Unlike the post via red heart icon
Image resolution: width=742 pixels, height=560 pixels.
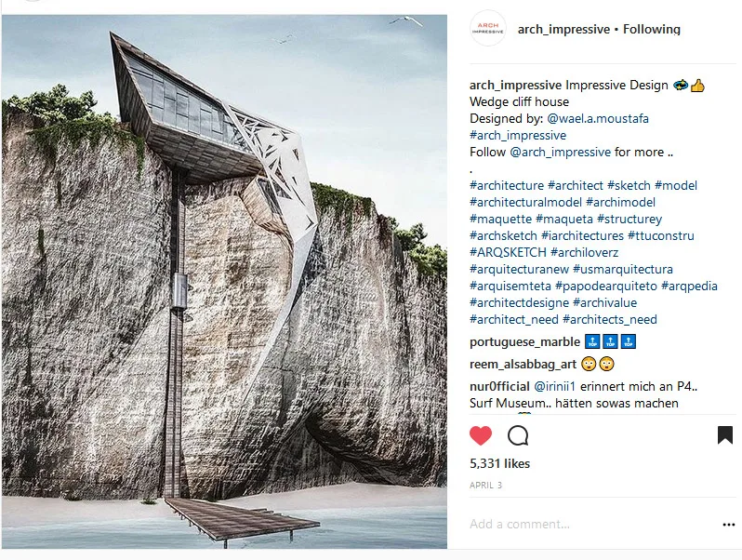click(481, 435)
